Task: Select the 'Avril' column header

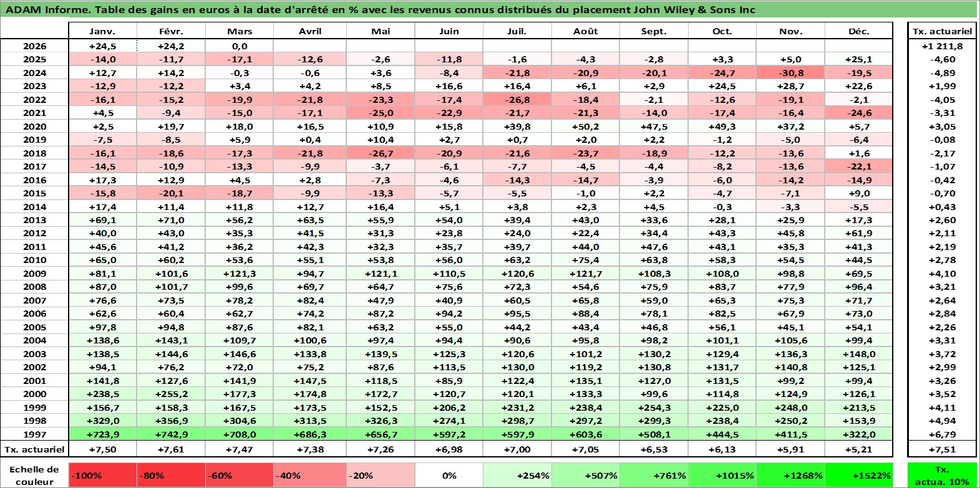Action: [x=310, y=31]
